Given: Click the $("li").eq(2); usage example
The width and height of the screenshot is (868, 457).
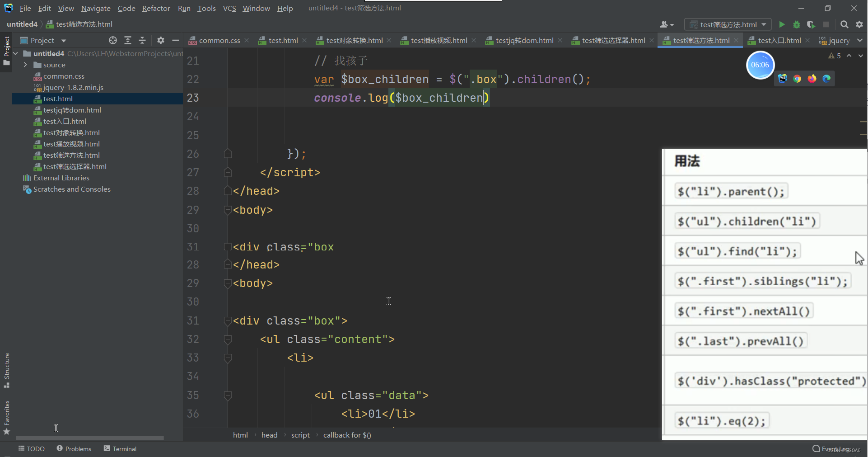Looking at the screenshot, I should coord(722,421).
